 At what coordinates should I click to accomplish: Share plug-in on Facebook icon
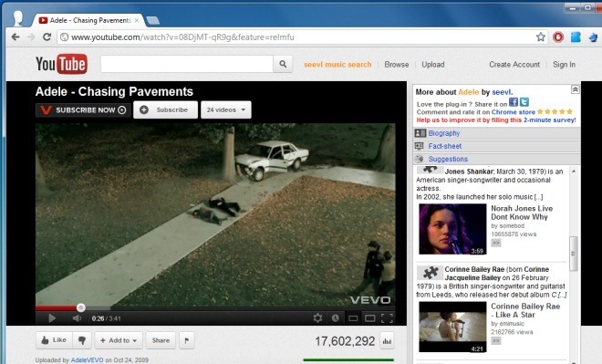click(514, 102)
